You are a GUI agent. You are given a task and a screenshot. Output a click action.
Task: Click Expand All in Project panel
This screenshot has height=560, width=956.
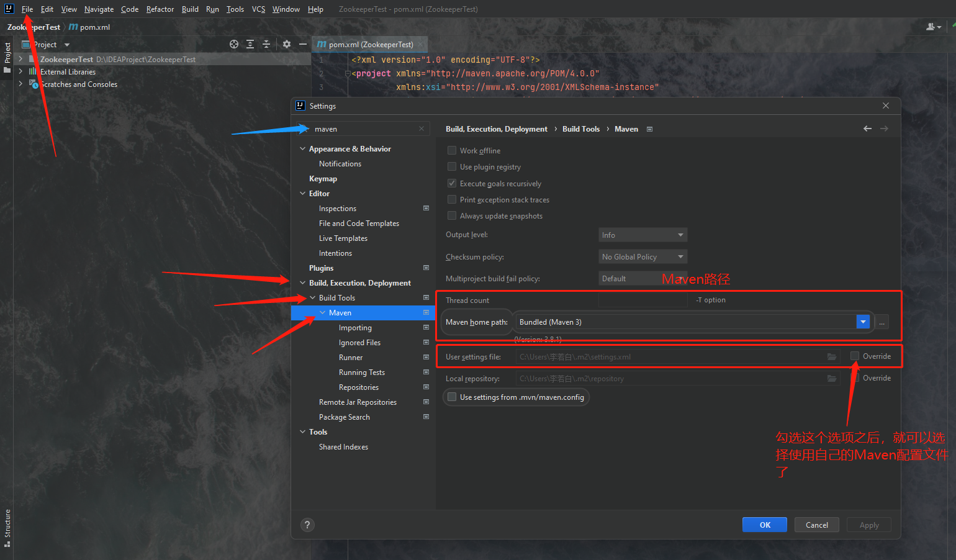pos(250,44)
